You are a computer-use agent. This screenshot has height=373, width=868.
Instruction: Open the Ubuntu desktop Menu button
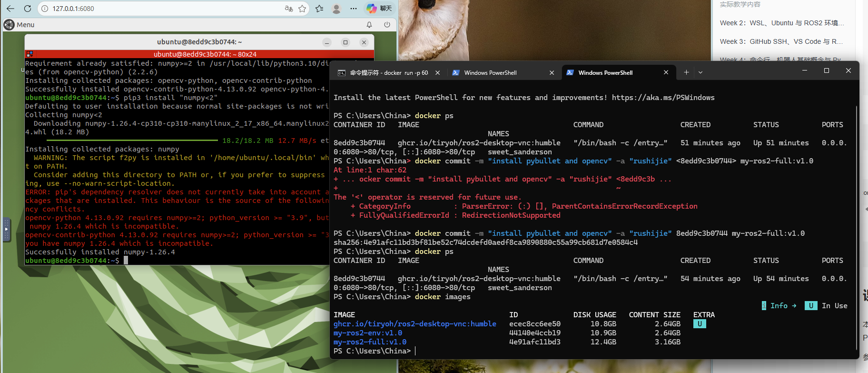(19, 25)
